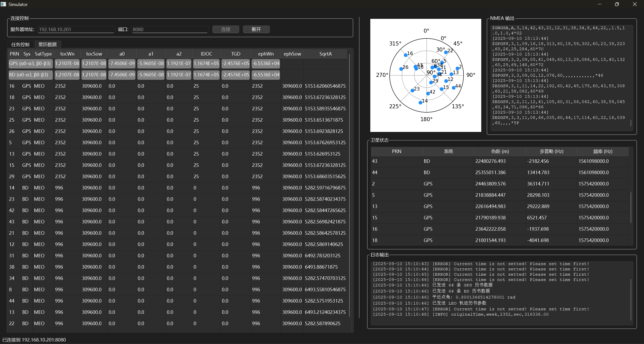
Task: Click the log output scrollbar
Action: pos(631,300)
